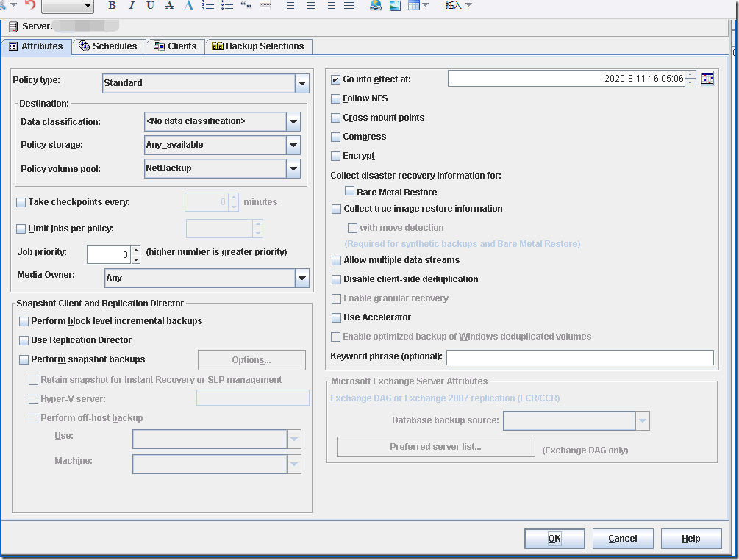The height and width of the screenshot is (560, 739).
Task: Turn on the Encrypt option
Action: [335, 156]
